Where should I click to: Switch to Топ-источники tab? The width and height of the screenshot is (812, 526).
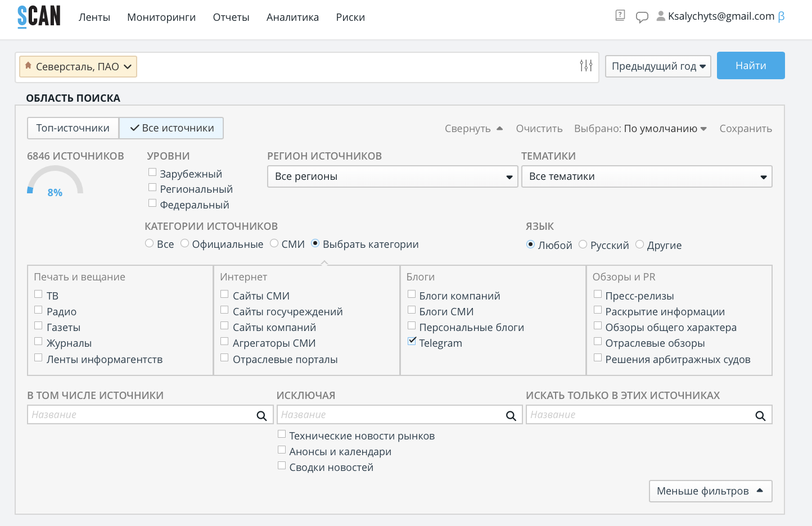pyautogui.click(x=73, y=128)
